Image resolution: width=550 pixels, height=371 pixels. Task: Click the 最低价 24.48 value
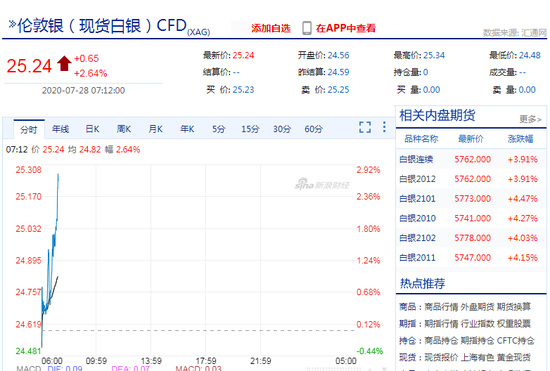click(x=530, y=55)
